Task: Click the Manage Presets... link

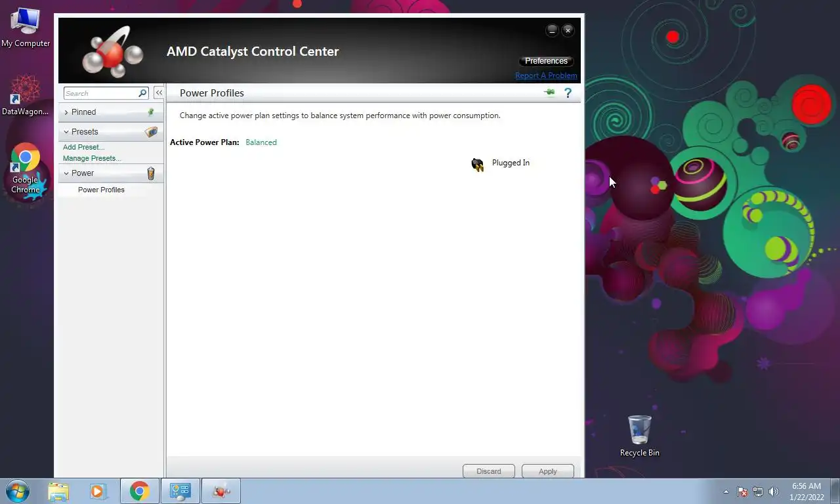Action: tap(92, 158)
